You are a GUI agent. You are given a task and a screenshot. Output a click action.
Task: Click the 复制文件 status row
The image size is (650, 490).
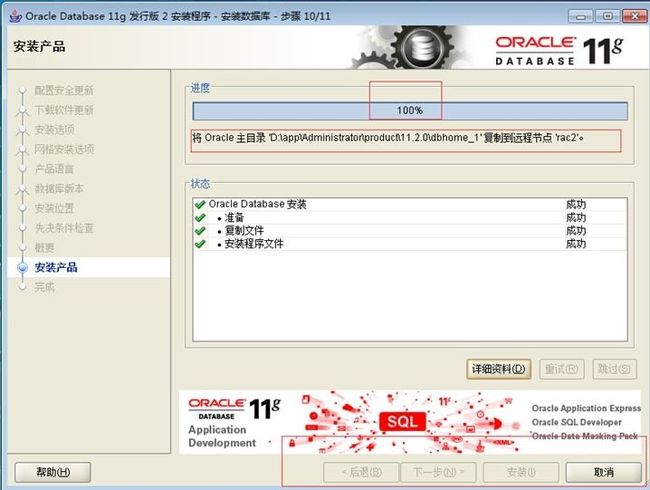(410, 230)
